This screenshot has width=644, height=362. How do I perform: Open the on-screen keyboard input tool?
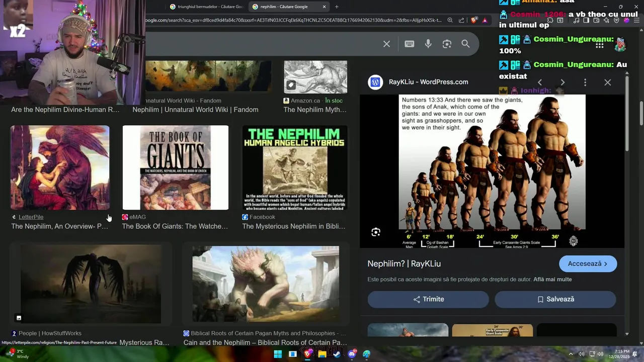pyautogui.click(x=409, y=44)
